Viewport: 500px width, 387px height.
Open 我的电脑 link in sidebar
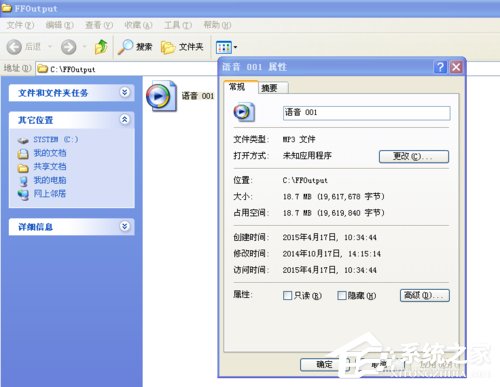click(50, 180)
